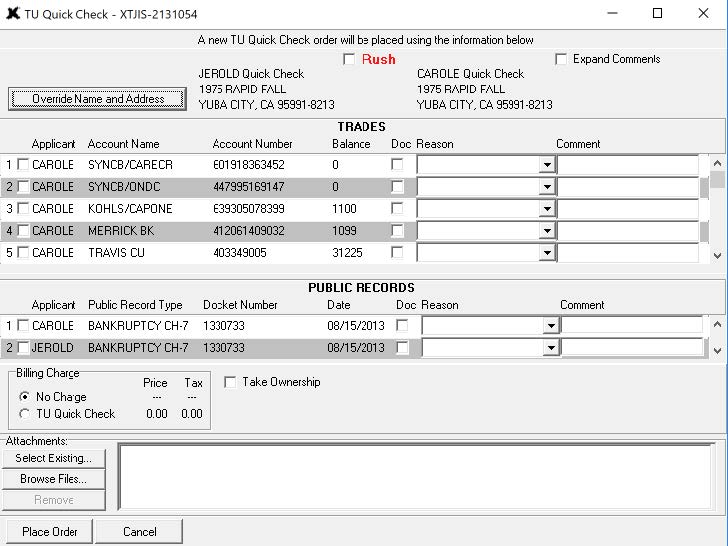Select trade row 3 KOHLS/CAPONE checkbox

coord(23,208)
